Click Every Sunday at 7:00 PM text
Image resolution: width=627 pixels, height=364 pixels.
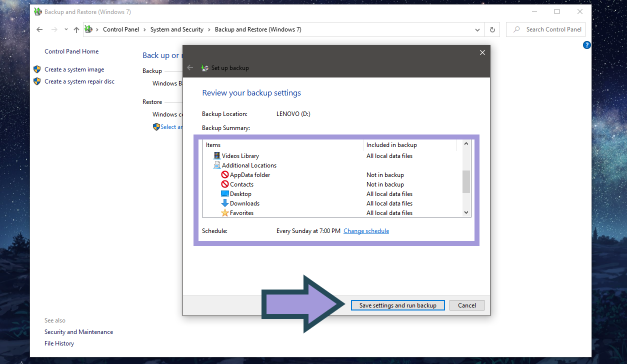coord(308,231)
